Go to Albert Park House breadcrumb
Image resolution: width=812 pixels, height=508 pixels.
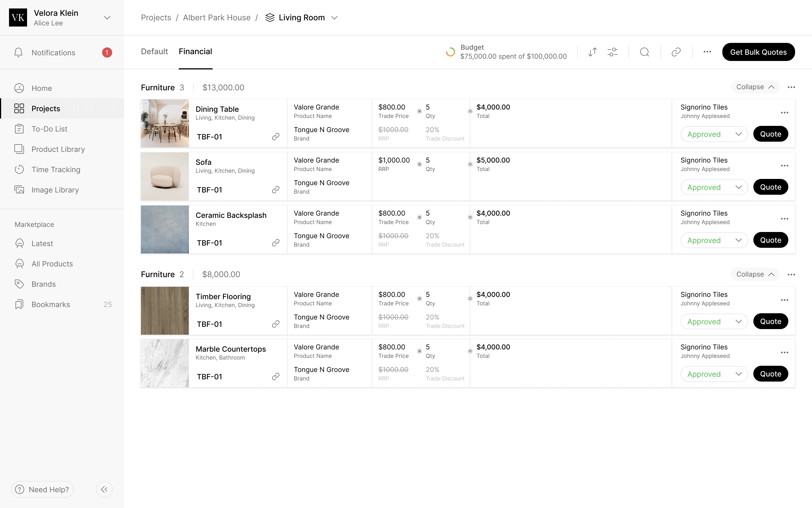click(x=217, y=18)
